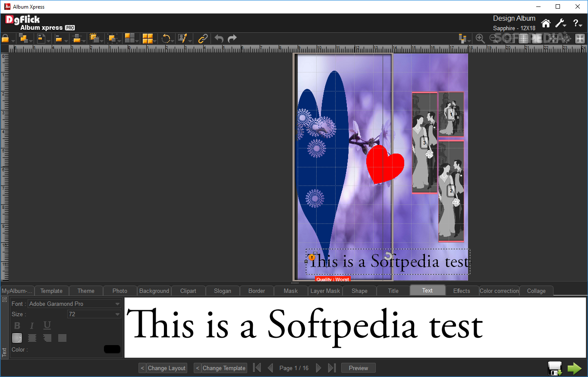Click the align to page icon

click(x=41, y=38)
